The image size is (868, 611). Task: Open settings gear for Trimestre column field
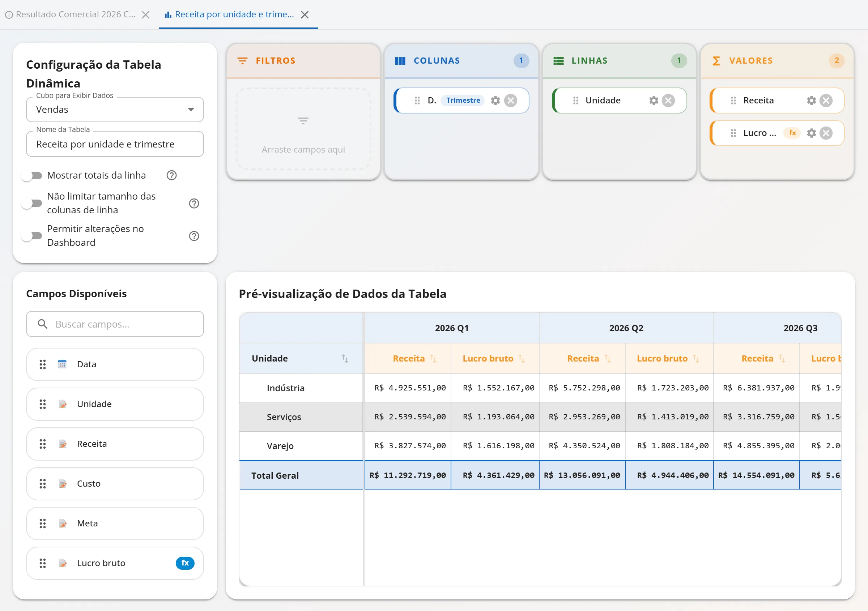[495, 101]
